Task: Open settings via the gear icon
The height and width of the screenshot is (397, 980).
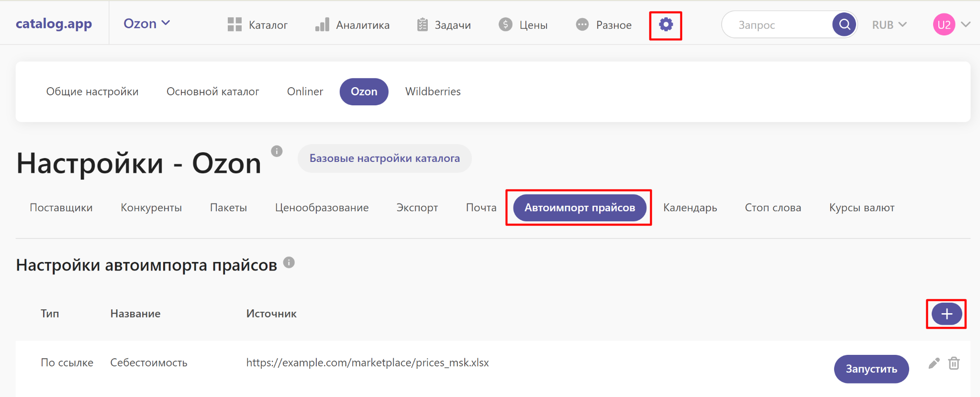Action: point(666,25)
